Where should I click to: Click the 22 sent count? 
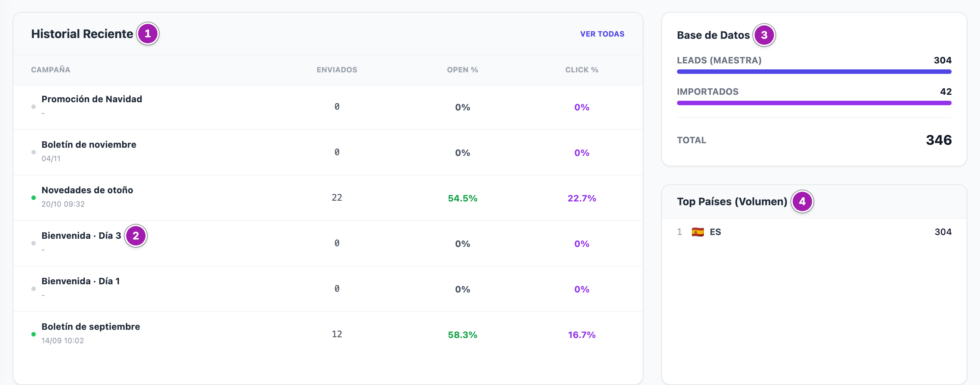337,197
